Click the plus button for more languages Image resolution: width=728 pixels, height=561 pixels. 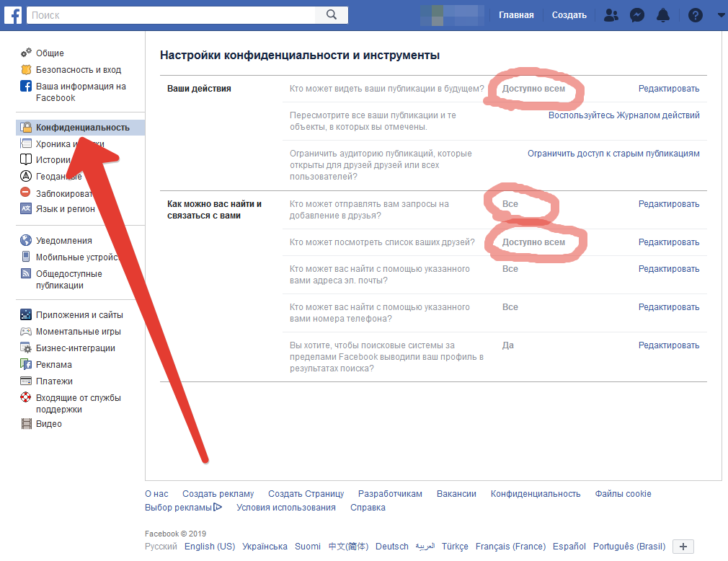683,547
